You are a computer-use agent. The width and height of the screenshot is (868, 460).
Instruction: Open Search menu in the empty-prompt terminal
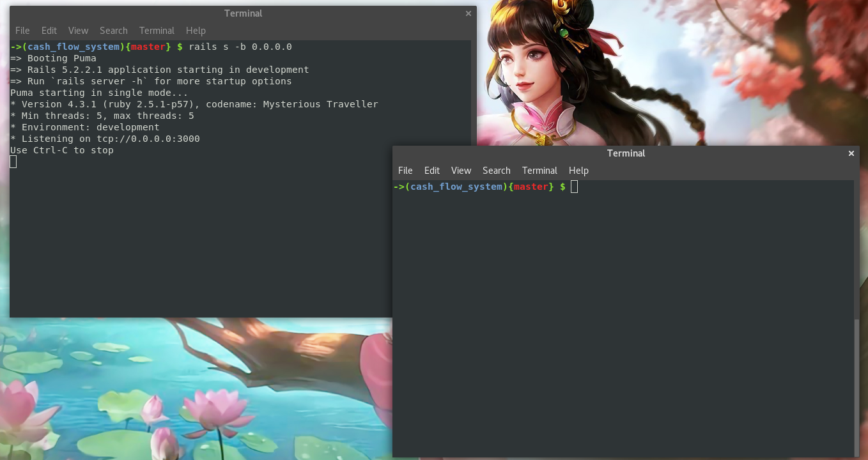[x=497, y=171]
